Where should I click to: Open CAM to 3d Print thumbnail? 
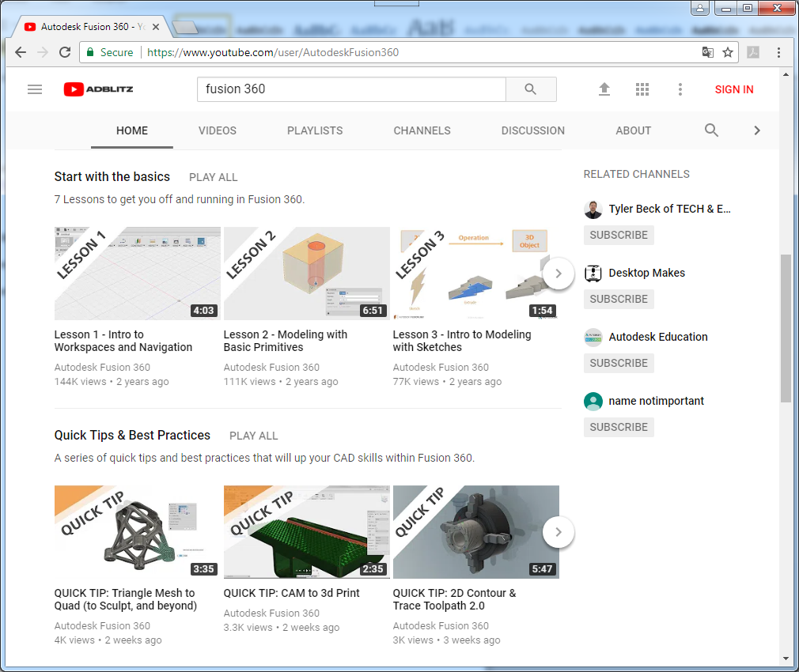[x=307, y=532]
